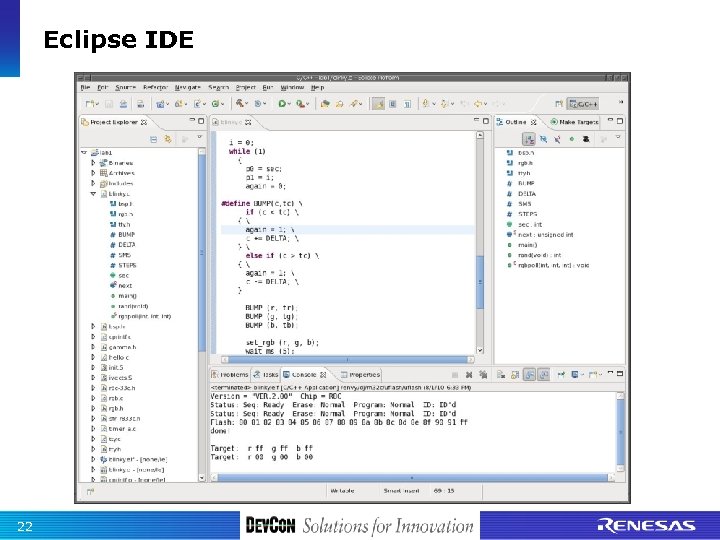The height and width of the screenshot is (540, 720).
Task: Click the Build hammer icon
Action: [239, 104]
